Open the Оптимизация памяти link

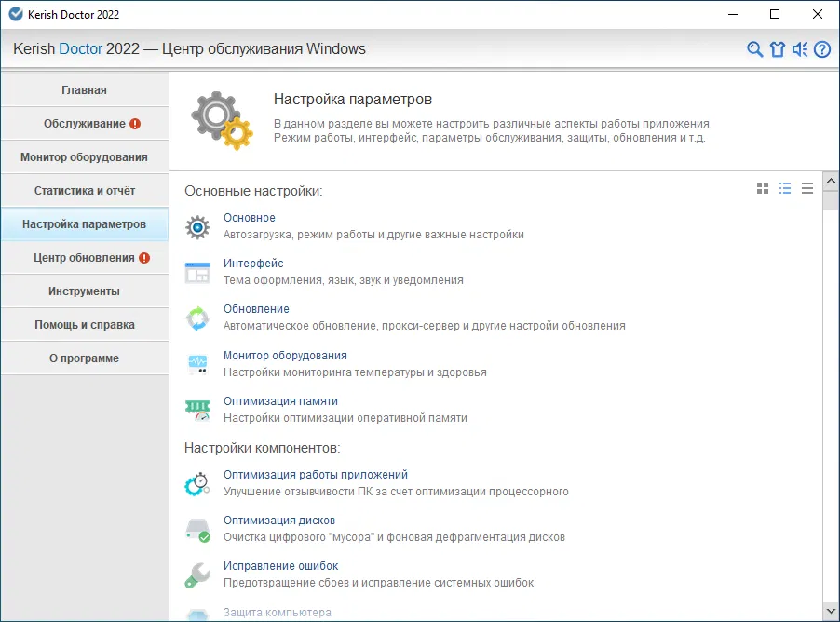280,400
